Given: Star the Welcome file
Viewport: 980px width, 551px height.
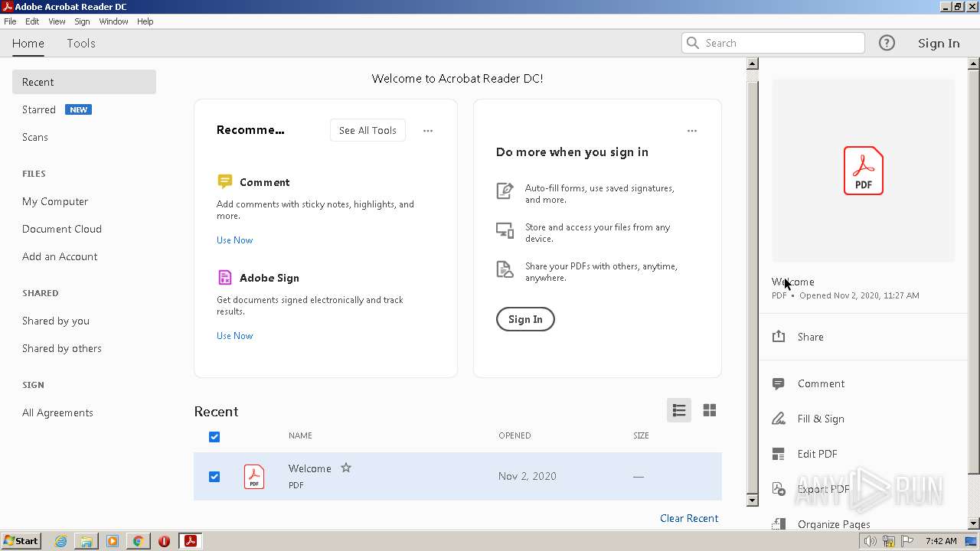Looking at the screenshot, I should [346, 468].
